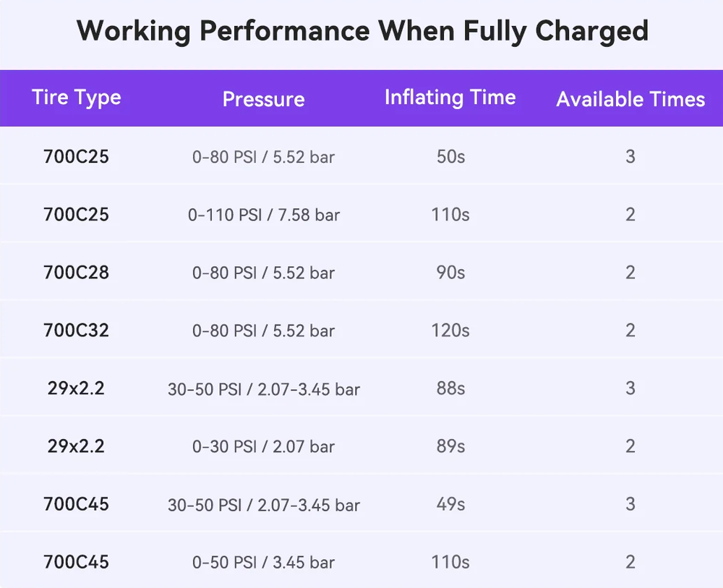Viewport: 723px width, 588px height.
Task: Select the 700C28 tire type cell
Action: point(77,273)
